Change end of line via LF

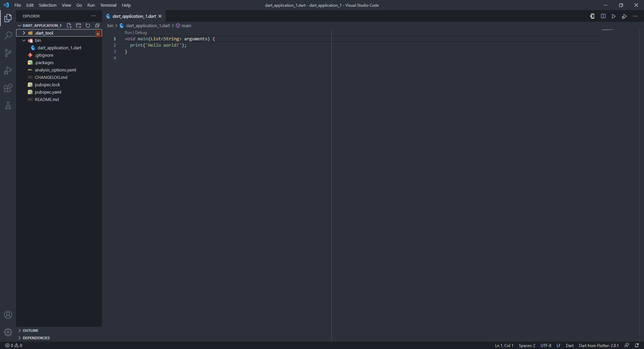(x=558, y=345)
